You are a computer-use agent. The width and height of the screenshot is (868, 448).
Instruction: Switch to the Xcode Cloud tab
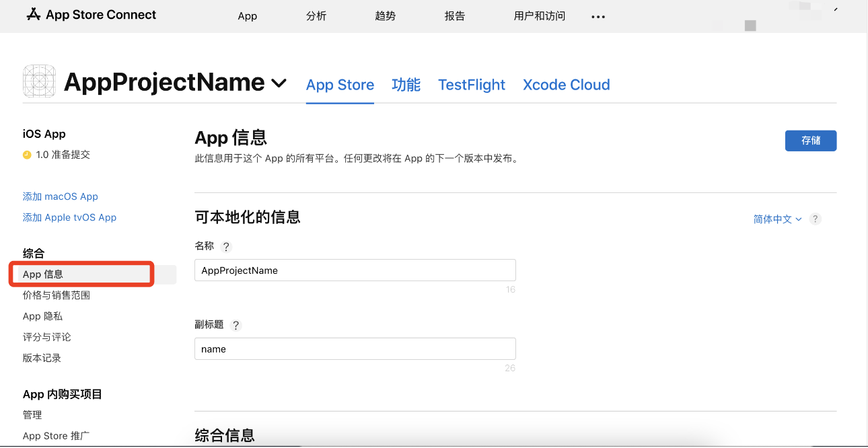[x=567, y=85]
